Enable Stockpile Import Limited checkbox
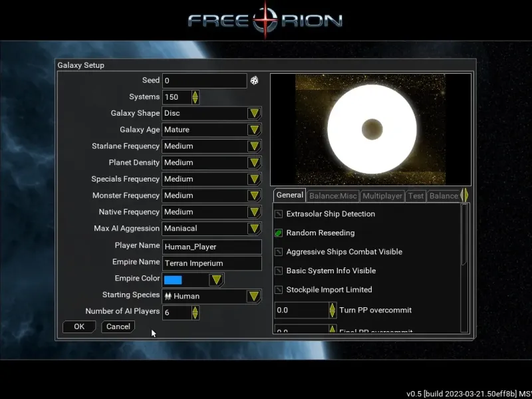This screenshot has width=532, height=399. (x=279, y=290)
